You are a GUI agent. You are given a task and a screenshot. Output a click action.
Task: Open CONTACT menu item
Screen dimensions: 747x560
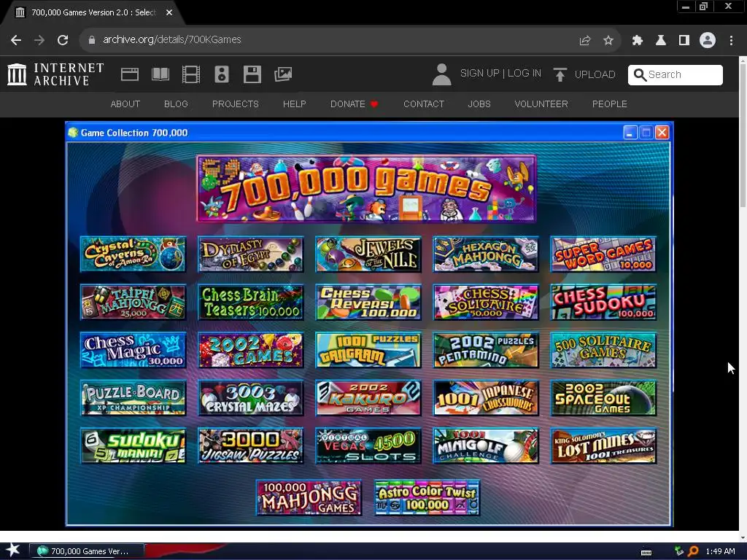click(x=424, y=104)
